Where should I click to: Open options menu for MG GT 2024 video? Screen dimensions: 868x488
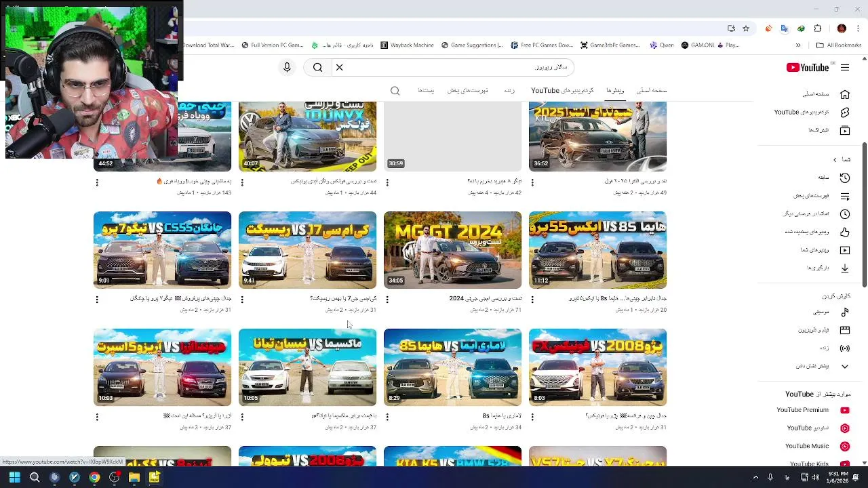click(x=387, y=300)
